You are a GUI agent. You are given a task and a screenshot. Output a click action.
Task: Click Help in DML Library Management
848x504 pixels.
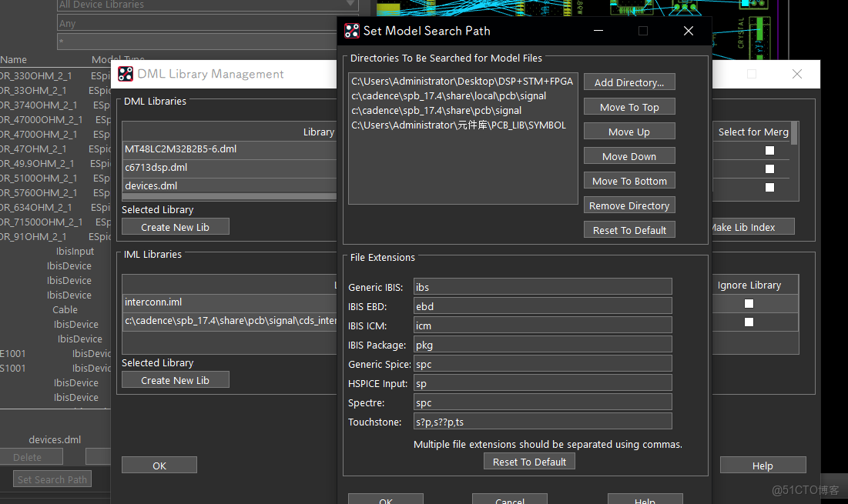[x=763, y=465]
